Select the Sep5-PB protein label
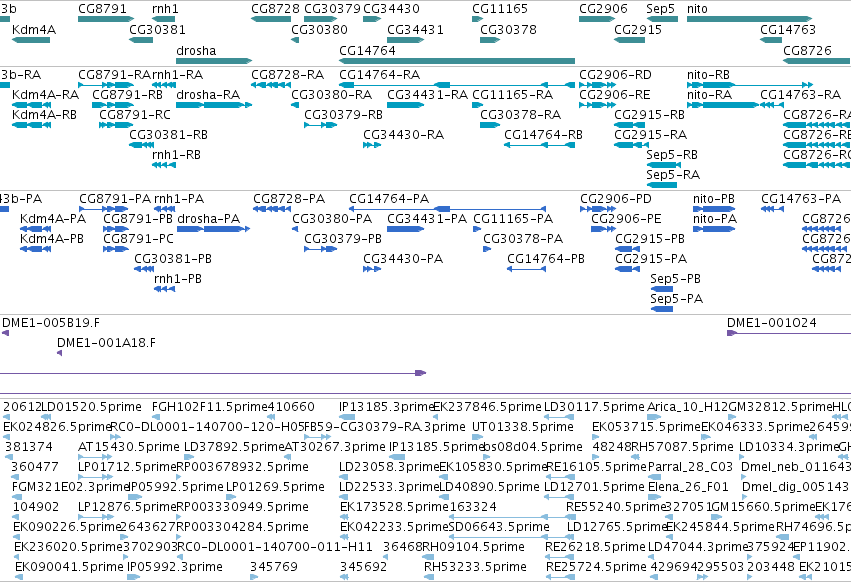Image resolution: width=851 pixels, height=582 pixels. 676,279
